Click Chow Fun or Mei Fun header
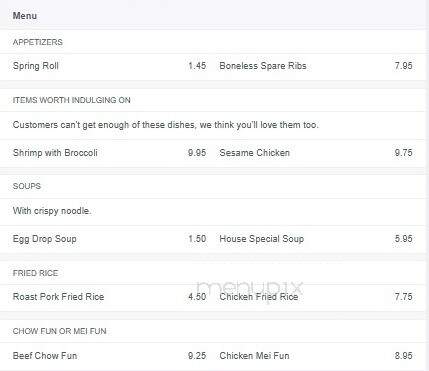Image resolution: width=429 pixels, height=371 pixels. point(59,331)
